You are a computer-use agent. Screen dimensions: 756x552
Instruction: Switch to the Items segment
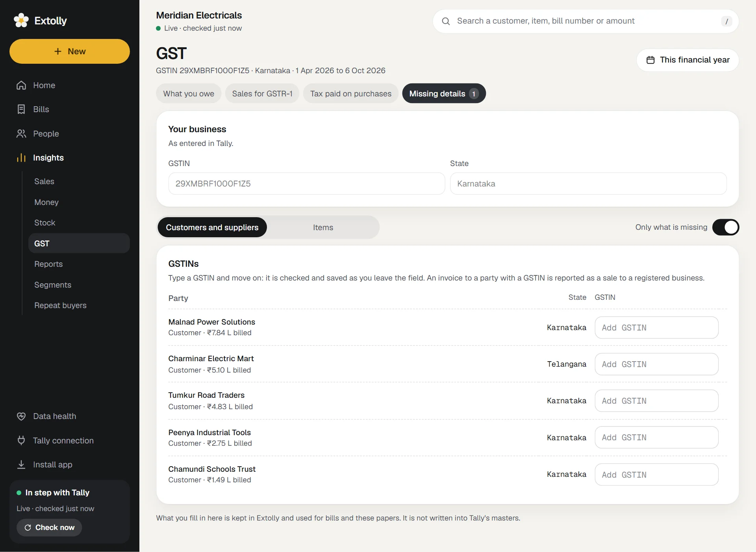pos(323,227)
